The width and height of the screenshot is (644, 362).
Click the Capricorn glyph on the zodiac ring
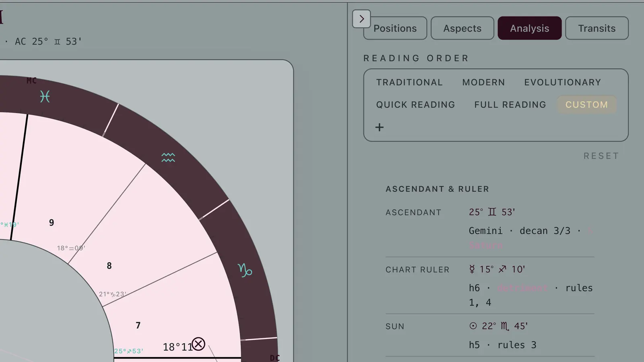[x=245, y=270]
